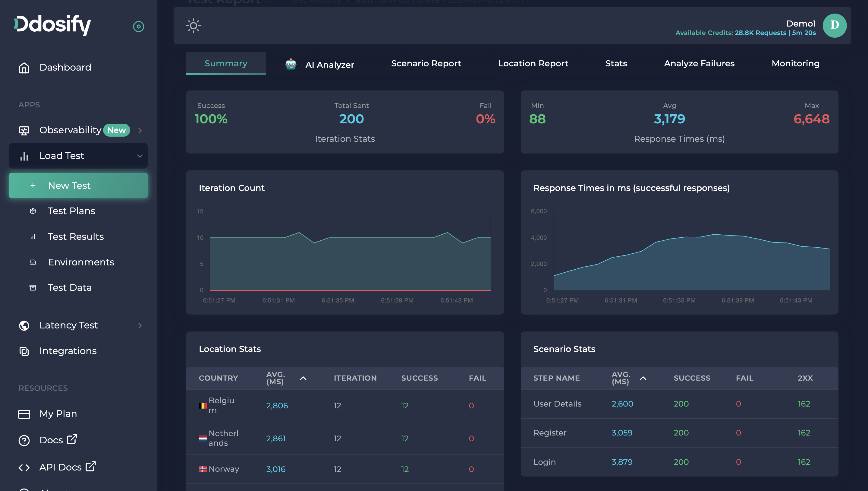Sort Location Stats by AVG. (MS) arrow
This screenshot has width=868, height=491.
click(303, 378)
